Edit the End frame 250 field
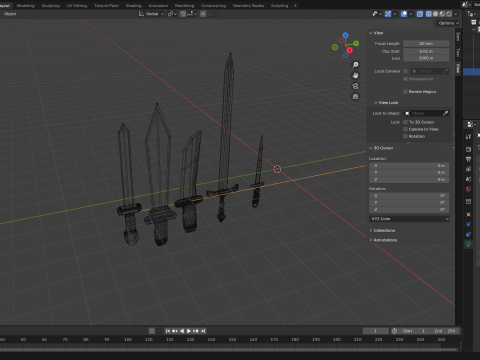 point(445,331)
